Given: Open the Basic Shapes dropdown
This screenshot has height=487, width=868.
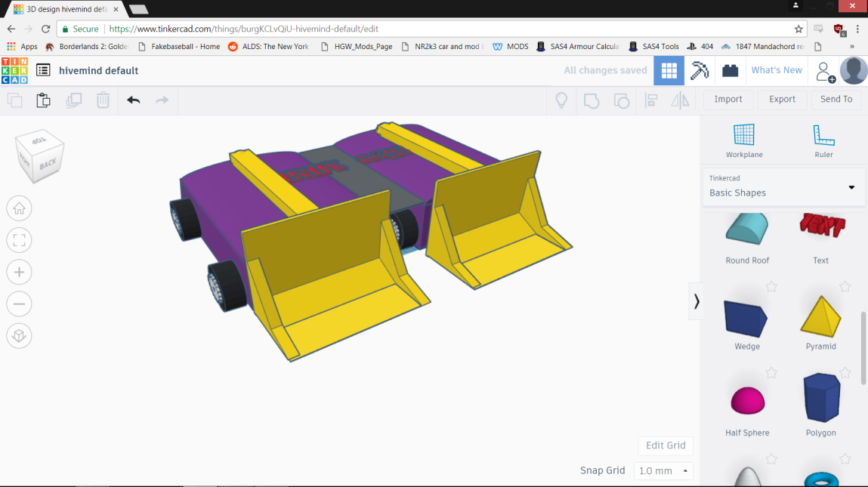Looking at the screenshot, I should click(783, 187).
